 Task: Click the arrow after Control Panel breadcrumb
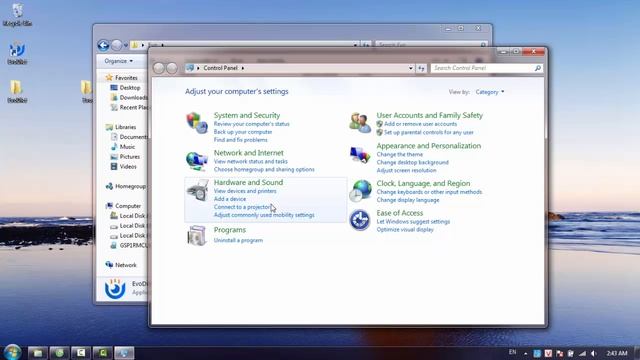(x=242, y=68)
